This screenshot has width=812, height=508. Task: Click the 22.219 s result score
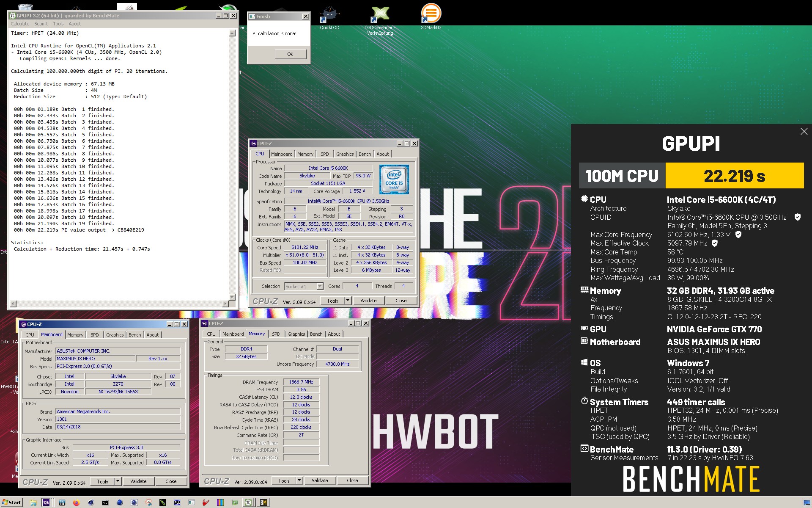click(735, 176)
